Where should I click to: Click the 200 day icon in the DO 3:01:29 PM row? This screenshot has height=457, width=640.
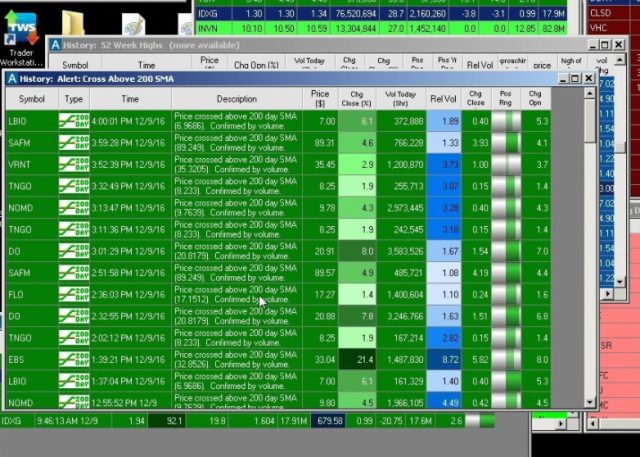pos(74,251)
